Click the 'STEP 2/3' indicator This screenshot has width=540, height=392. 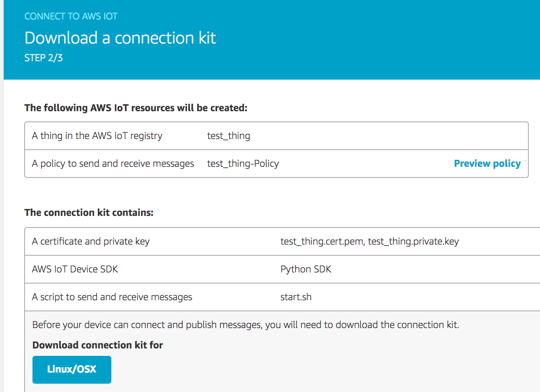coord(44,58)
